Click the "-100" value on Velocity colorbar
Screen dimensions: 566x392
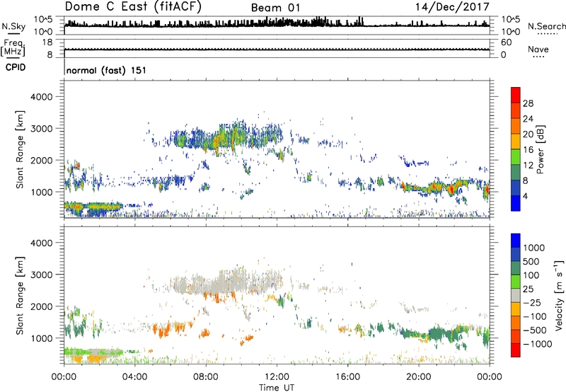pos(535,316)
